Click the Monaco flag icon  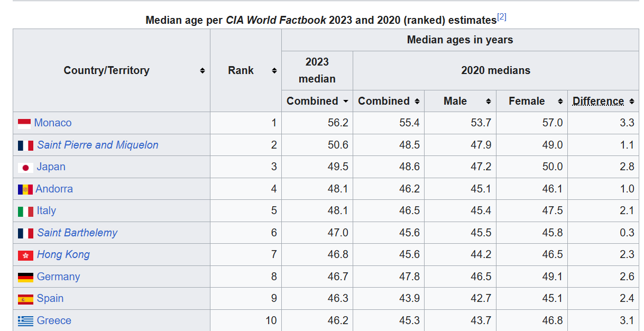(x=24, y=124)
